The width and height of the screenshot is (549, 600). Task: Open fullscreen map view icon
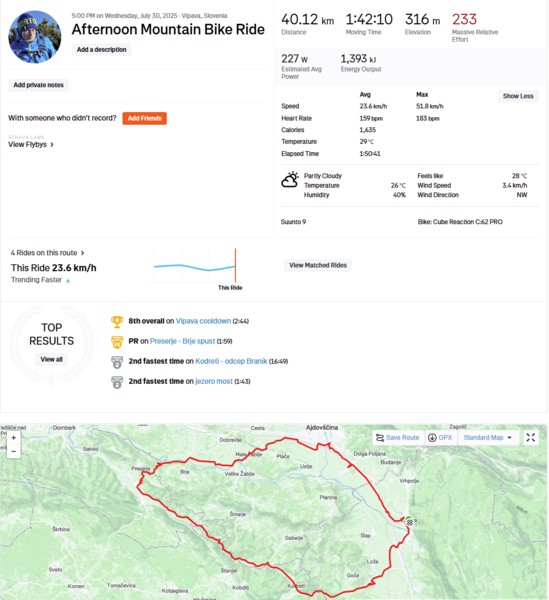[531, 437]
